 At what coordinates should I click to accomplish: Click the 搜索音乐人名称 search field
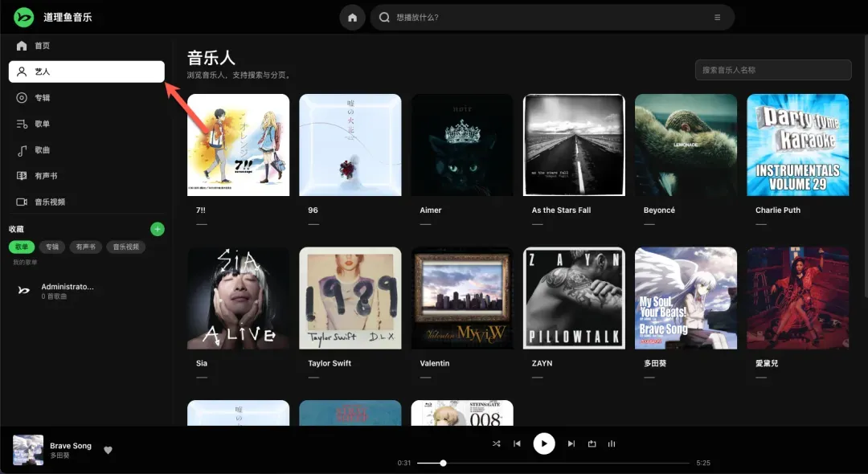(x=772, y=70)
